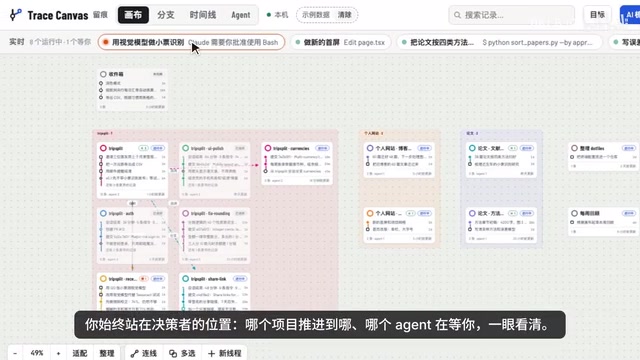Open the 做新的首屏 live task chip
This screenshot has width=640, height=360.
coord(340,42)
